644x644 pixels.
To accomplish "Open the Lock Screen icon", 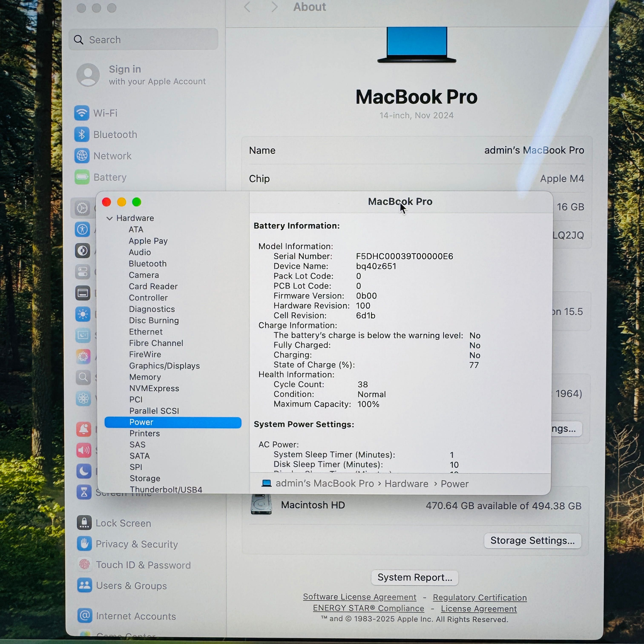I will click(84, 523).
